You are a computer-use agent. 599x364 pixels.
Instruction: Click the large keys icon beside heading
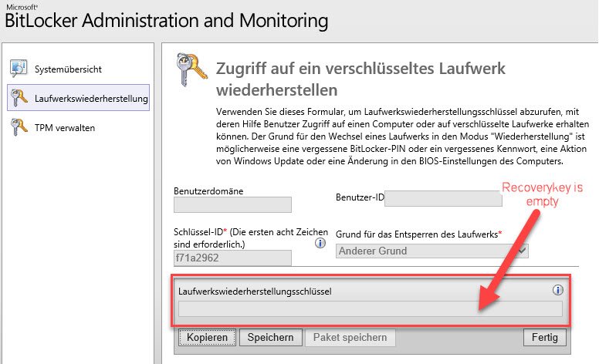(x=191, y=69)
